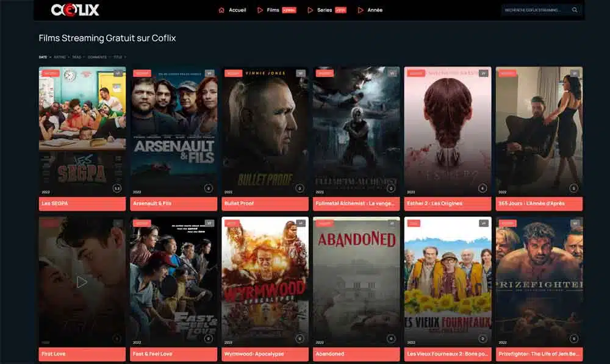This screenshot has height=364, width=610.
Task: Select the Prizefighter poster thumbnail
Action: point(539,282)
